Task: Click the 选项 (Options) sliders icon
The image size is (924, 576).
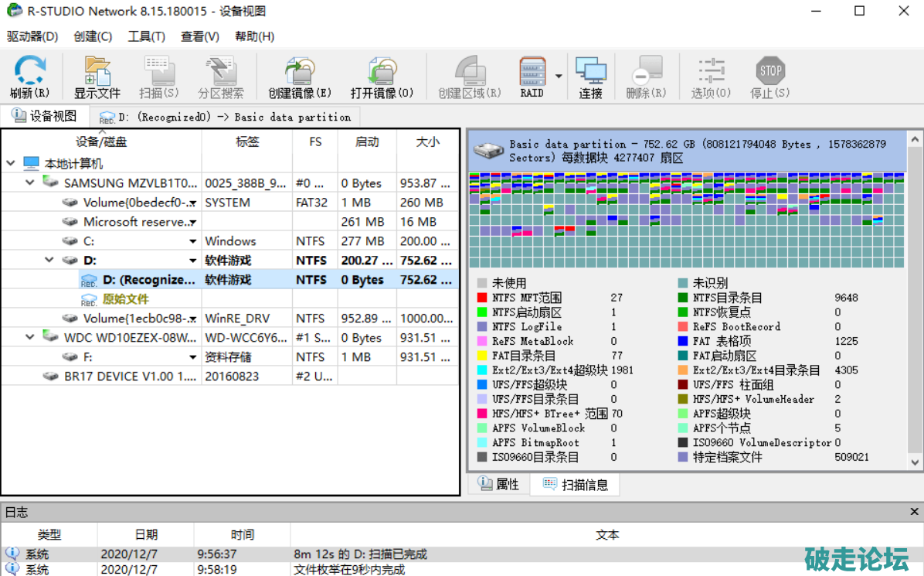Action: (710, 72)
